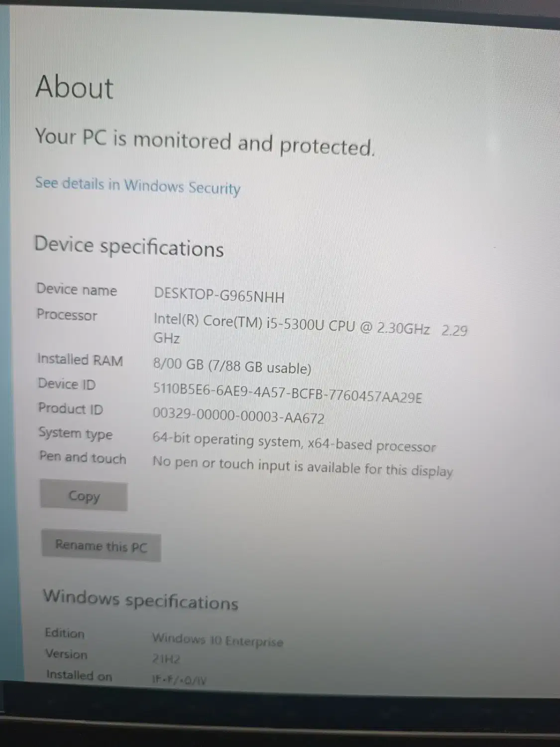Select the 64-bit operating system value text
The width and height of the screenshot is (560, 747).
click(294, 442)
